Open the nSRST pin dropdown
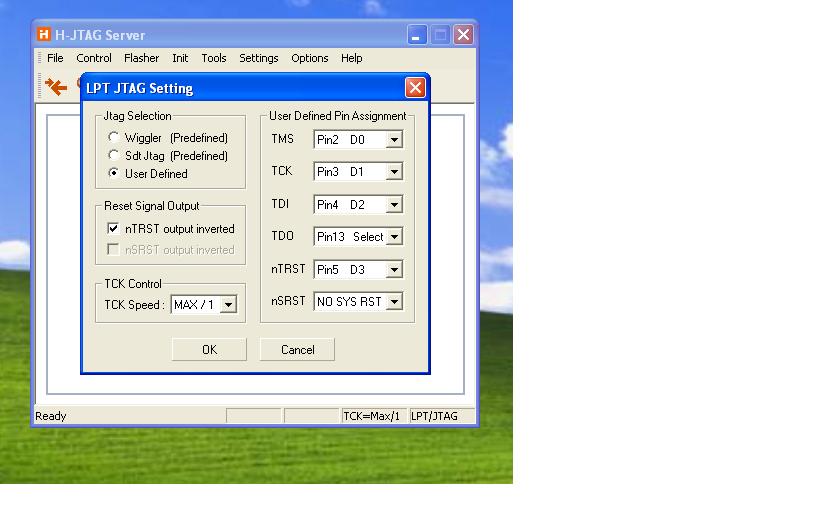This screenshot has height=525, width=840. [394, 302]
